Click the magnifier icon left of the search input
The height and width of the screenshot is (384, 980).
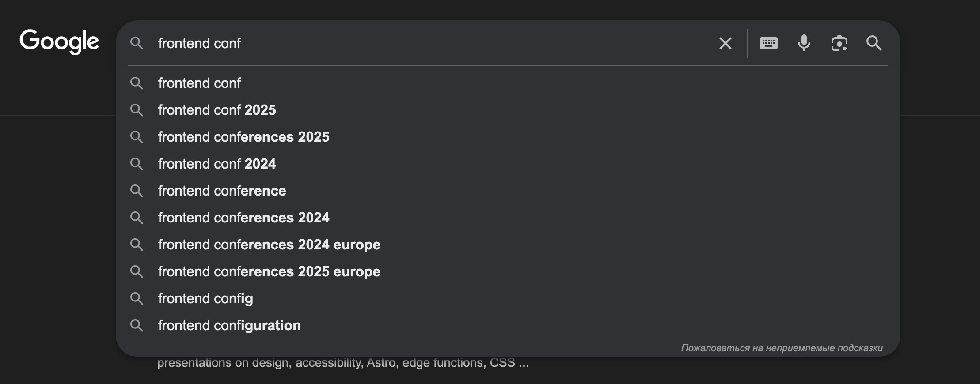pos(137,43)
